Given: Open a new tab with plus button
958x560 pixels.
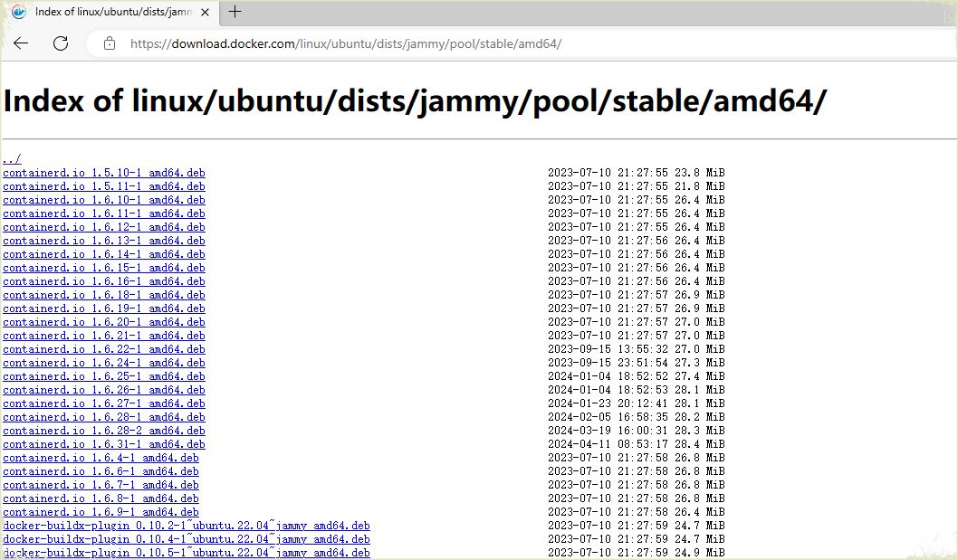Looking at the screenshot, I should (x=235, y=12).
